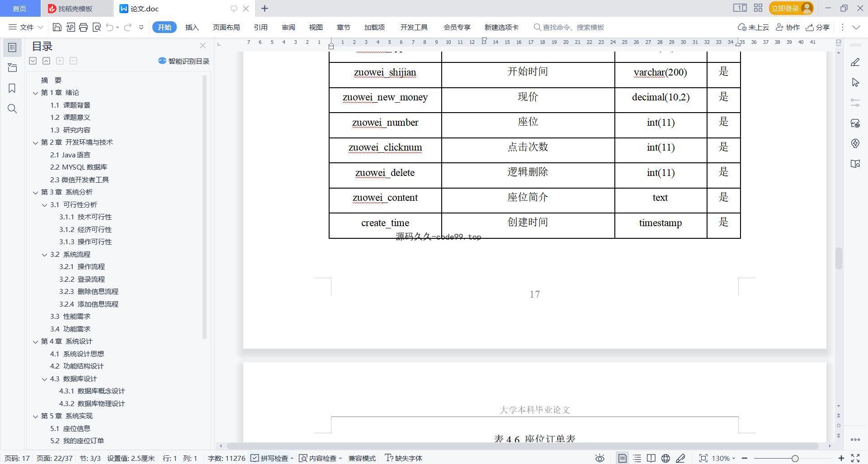Collapse 第1章 绪论 in outline
Image resolution: width=868 pixels, height=464 pixels.
(x=35, y=93)
